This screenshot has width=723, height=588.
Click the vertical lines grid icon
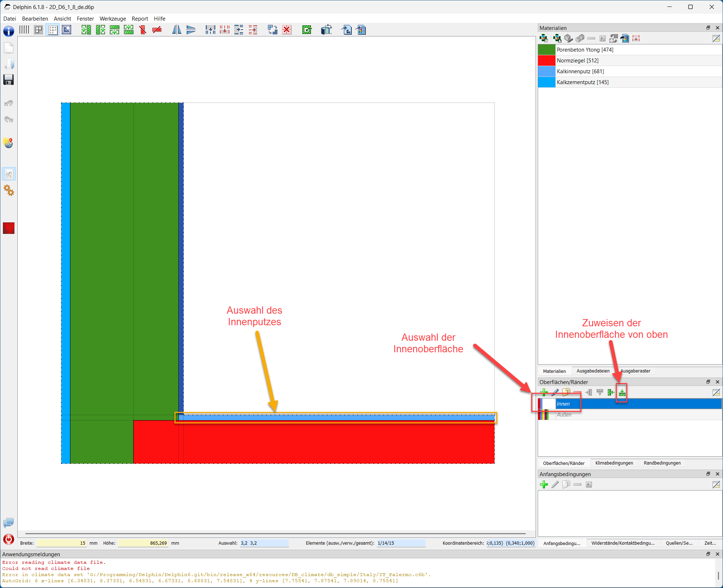(24, 30)
